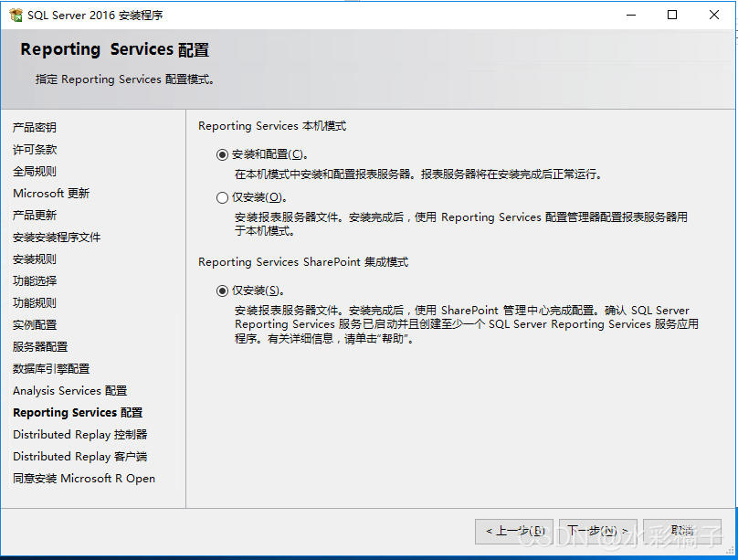Viewport: 738px width, 560px height.
Task: Select the 功能选择 step
Action: (x=35, y=281)
